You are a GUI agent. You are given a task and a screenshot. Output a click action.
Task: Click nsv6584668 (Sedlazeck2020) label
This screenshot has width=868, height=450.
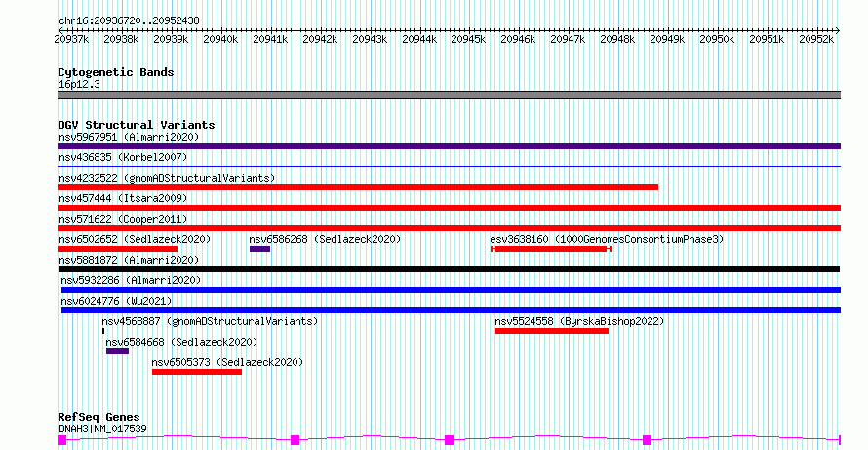click(181, 342)
